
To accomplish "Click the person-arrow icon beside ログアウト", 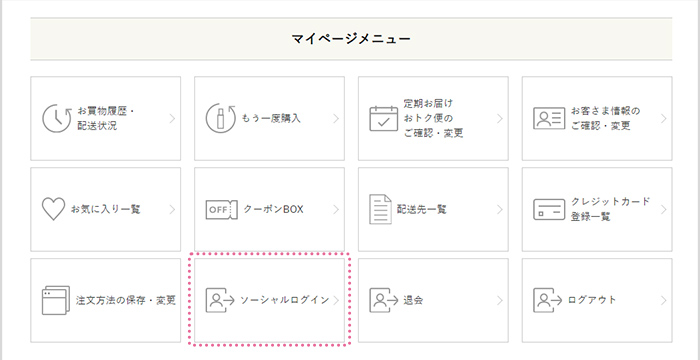I will click(547, 300).
